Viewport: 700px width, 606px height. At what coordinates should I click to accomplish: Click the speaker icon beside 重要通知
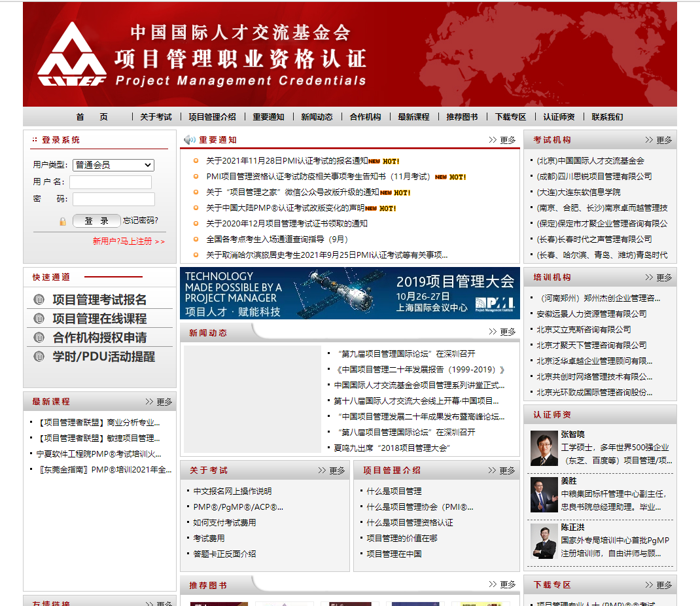point(190,140)
